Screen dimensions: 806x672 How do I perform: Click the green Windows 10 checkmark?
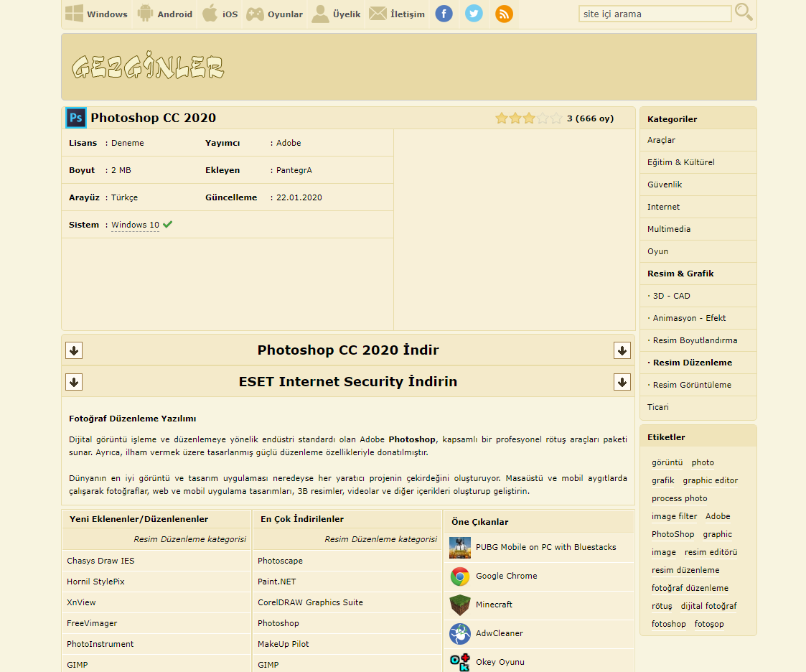[167, 224]
